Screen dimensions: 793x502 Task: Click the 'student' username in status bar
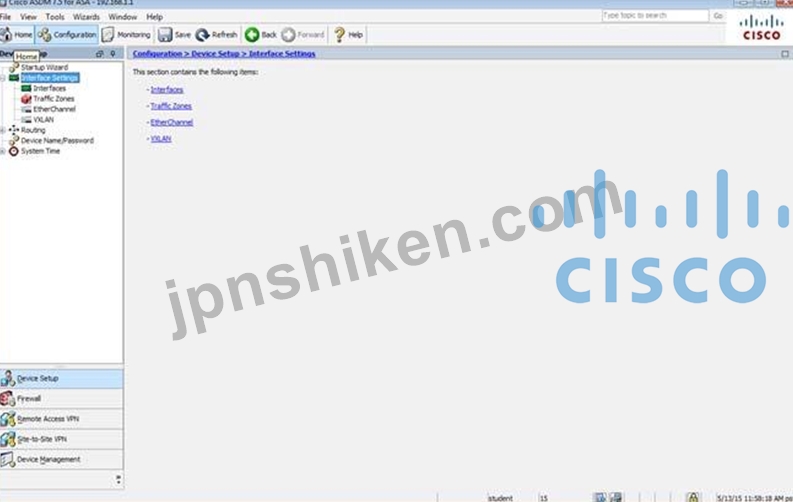click(x=500, y=498)
